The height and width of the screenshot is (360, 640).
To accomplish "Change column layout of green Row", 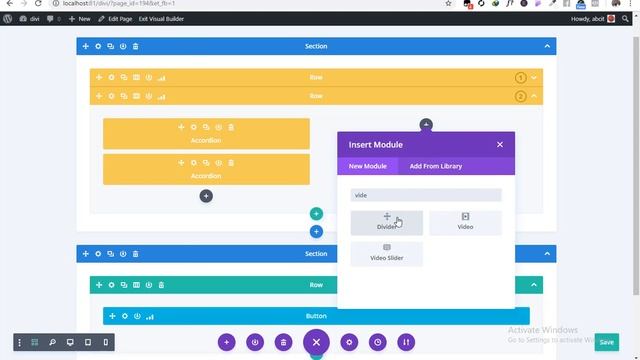I will pyautogui.click(x=136, y=285).
